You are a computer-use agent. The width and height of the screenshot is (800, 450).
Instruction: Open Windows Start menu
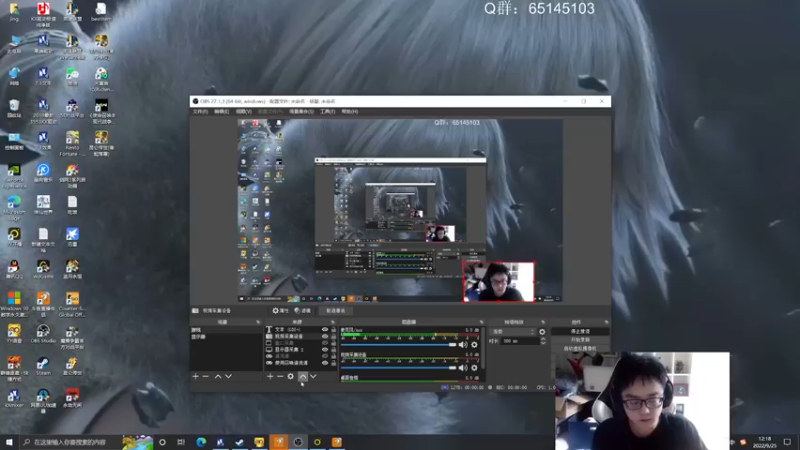[x=9, y=442]
